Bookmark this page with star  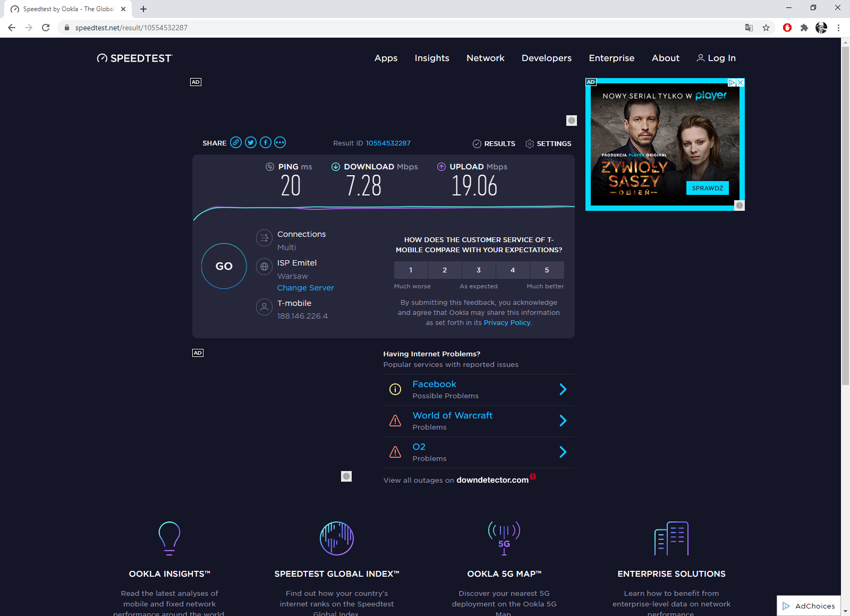(766, 28)
